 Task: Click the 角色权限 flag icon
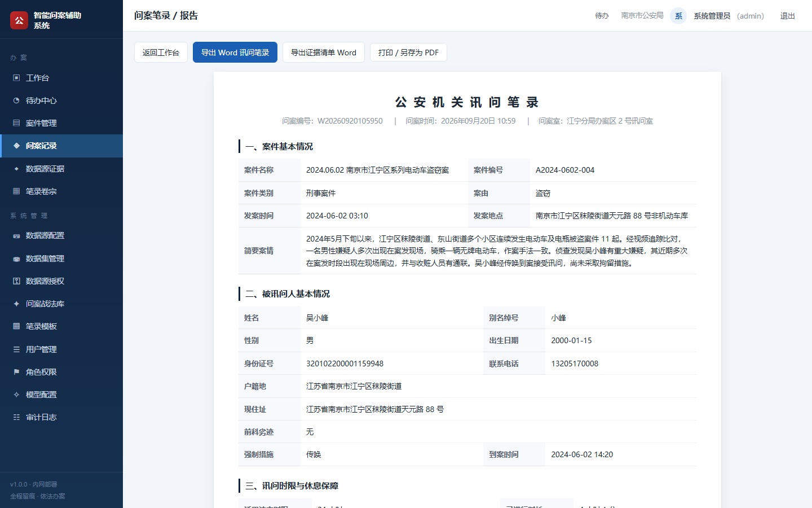click(x=16, y=372)
